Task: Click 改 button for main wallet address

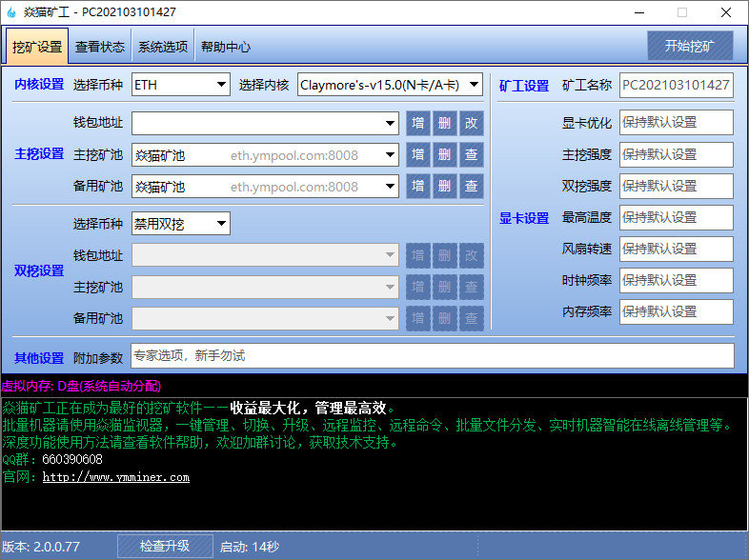Action: (x=472, y=123)
